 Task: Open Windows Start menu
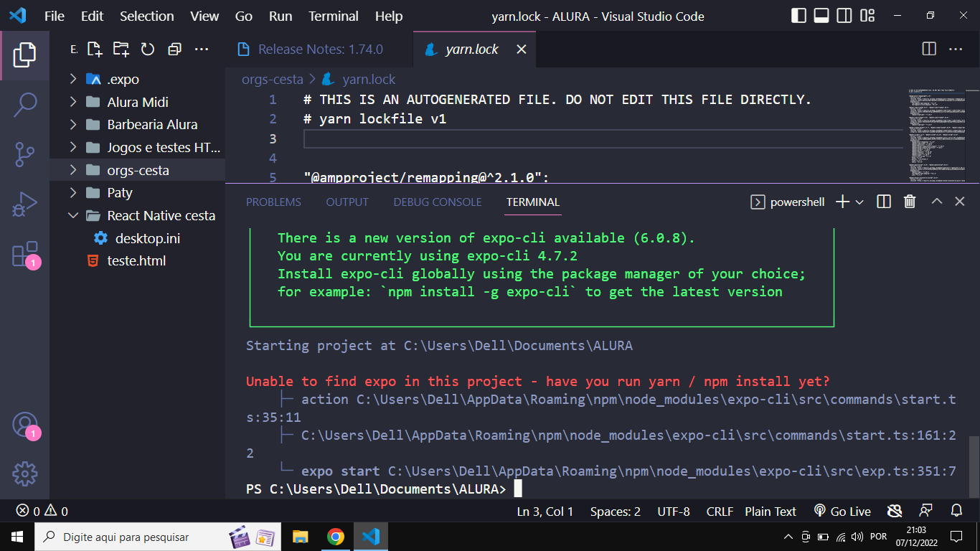coord(17,537)
